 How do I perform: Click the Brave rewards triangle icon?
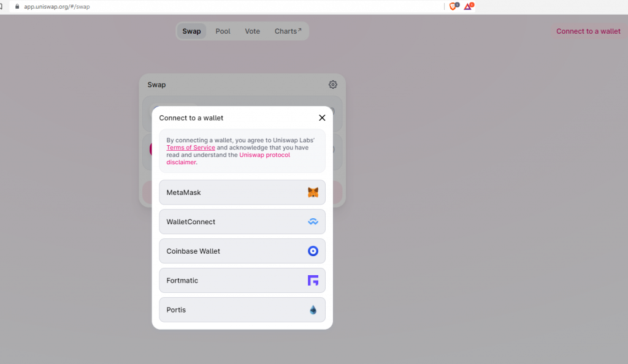pyautogui.click(x=468, y=6)
